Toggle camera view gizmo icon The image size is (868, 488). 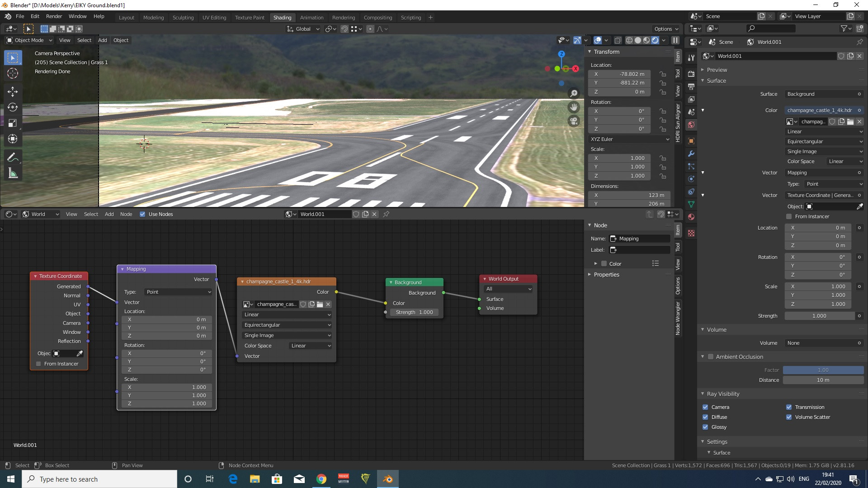pos(574,121)
